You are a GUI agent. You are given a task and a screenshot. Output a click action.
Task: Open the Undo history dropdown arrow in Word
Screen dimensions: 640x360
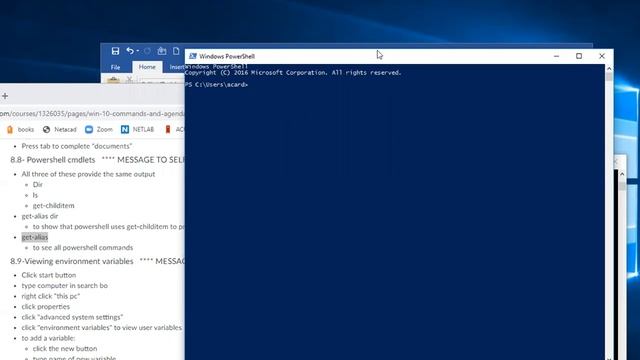pyautogui.click(x=138, y=51)
